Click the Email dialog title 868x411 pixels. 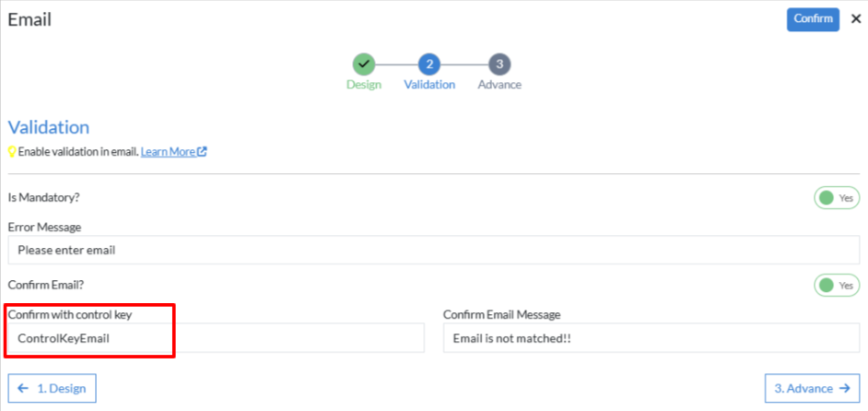(x=29, y=19)
